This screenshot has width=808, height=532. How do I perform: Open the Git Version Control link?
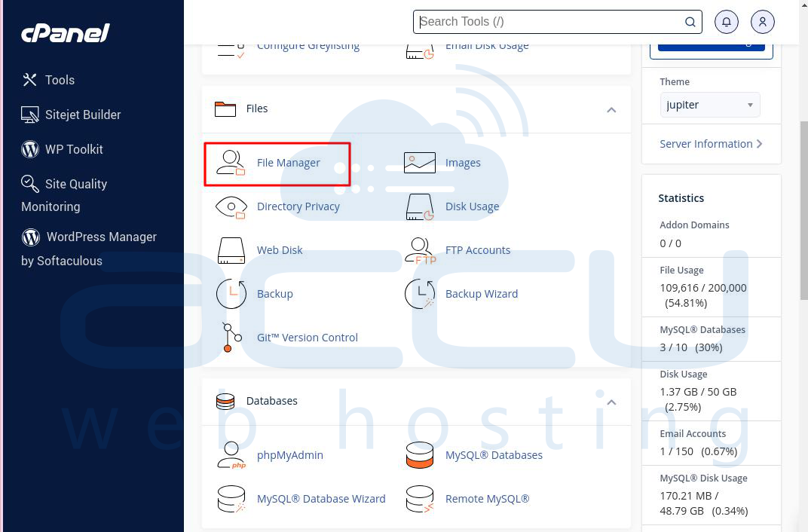coord(307,338)
